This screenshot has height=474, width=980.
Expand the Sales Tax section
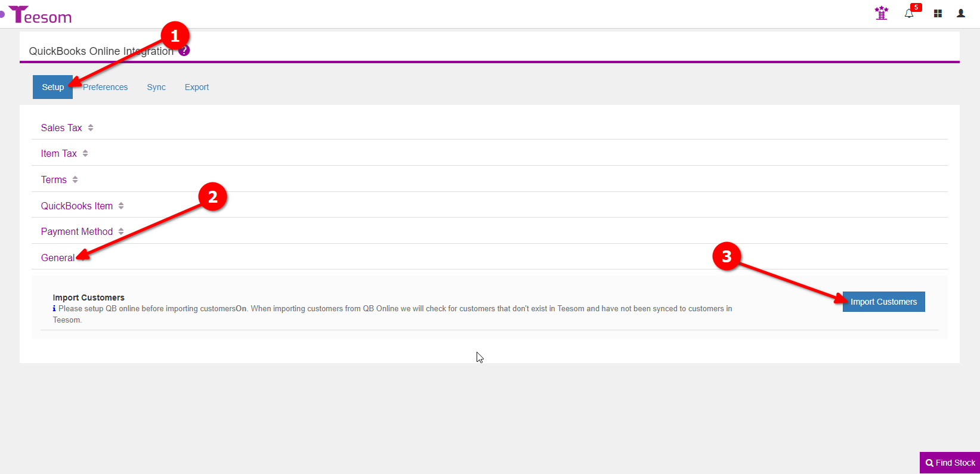61,128
